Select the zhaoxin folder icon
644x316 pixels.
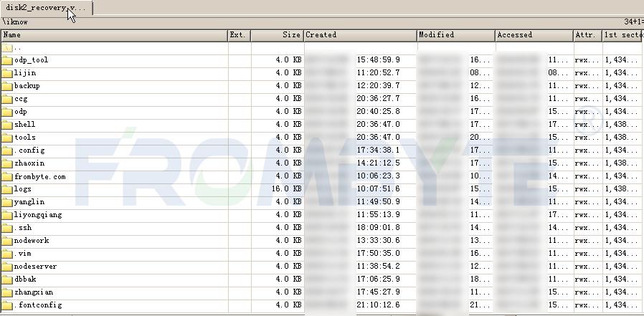[7, 163]
